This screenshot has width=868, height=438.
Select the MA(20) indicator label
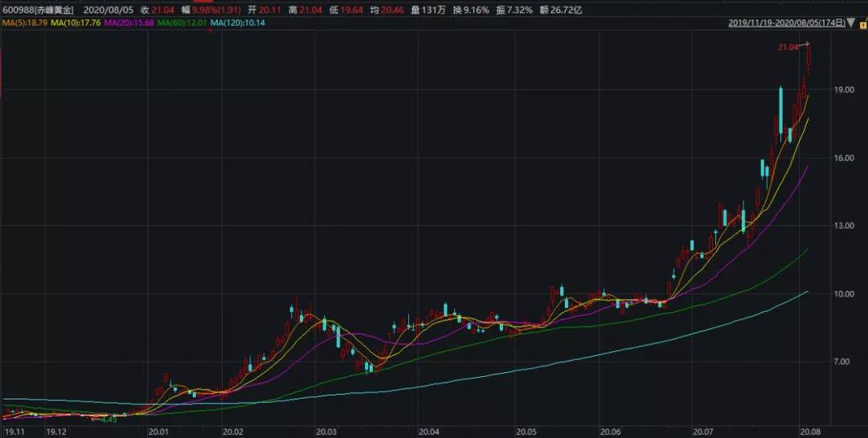pos(129,23)
